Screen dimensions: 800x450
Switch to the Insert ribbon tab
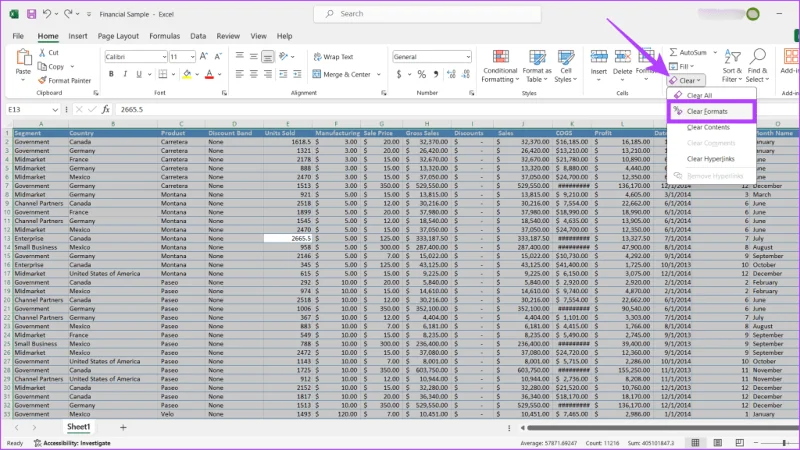tap(78, 36)
